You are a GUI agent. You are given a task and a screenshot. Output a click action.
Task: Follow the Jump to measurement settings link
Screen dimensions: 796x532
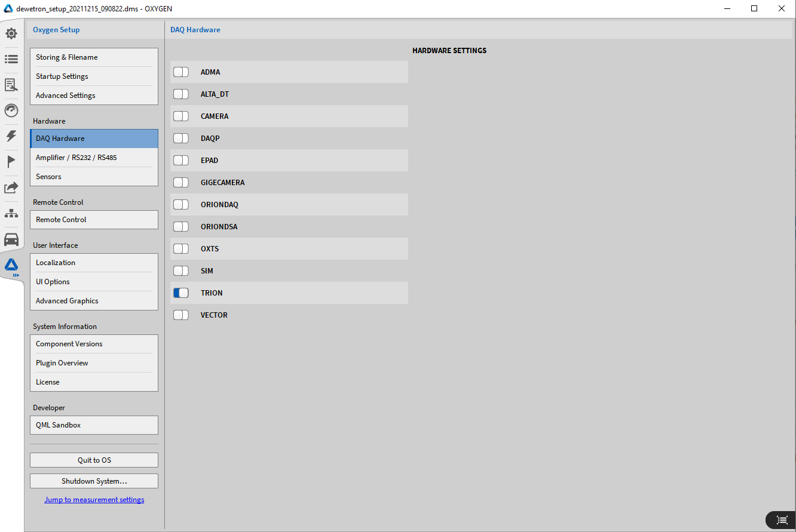click(x=94, y=500)
